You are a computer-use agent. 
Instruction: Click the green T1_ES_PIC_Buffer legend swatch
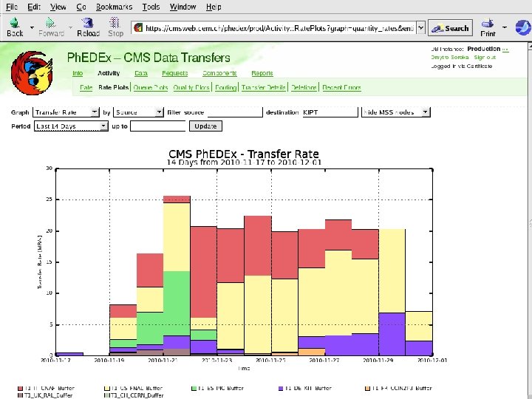[194, 388]
